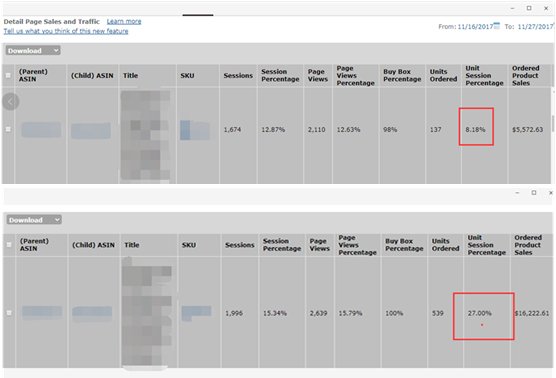
Task: Open the From date calendar icon
Action: [496, 26]
